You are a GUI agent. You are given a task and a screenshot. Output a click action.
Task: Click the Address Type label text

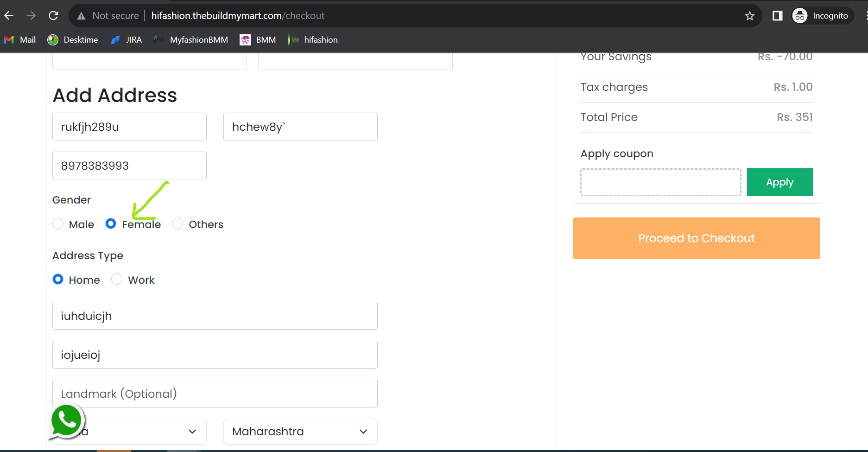click(x=88, y=255)
